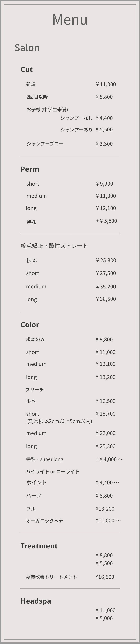Open the Perm category heading
This screenshot has height=644, width=140.
coord(30,169)
